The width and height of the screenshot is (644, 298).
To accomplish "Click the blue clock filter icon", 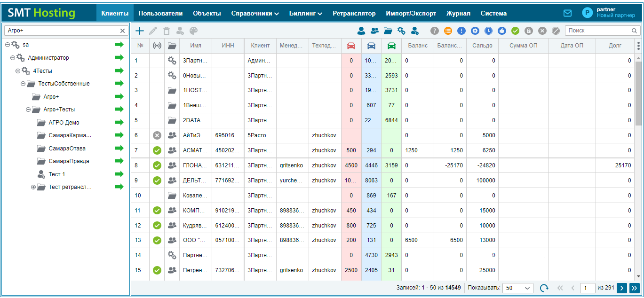I will coord(488,31).
